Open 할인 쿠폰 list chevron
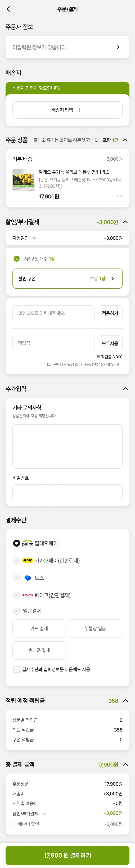Screen dimensions: 135x868 pyautogui.click(x=112, y=279)
